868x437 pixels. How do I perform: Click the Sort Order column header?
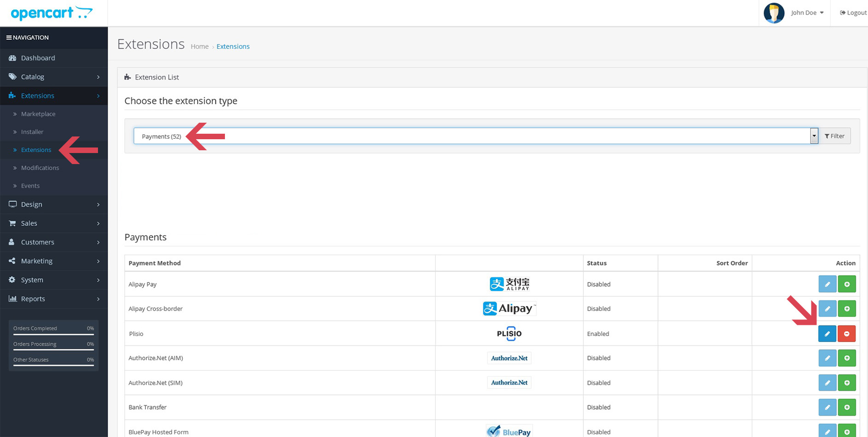click(x=732, y=263)
